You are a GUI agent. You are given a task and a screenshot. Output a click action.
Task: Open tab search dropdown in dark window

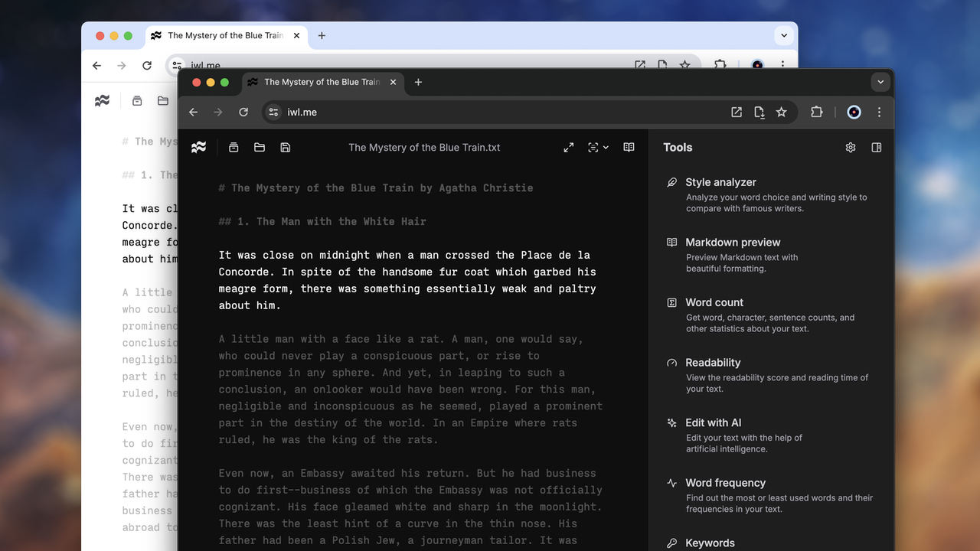tap(880, 82)
